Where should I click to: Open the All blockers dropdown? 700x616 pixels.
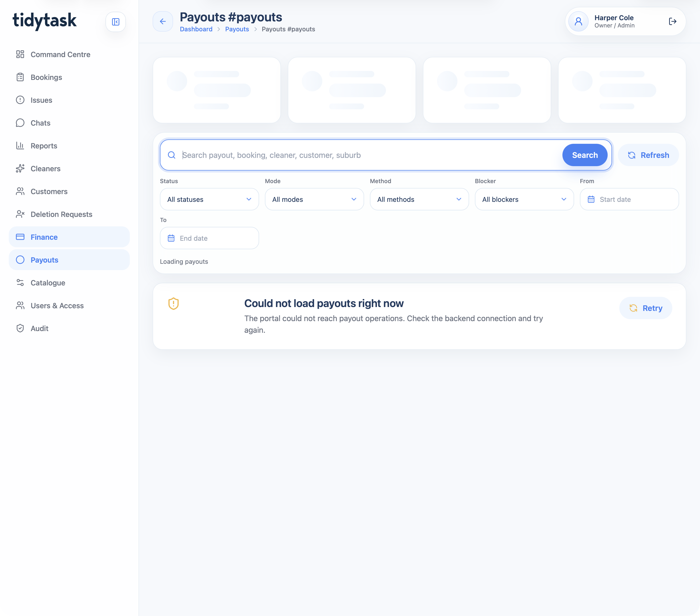pyautogui.click(x=524, y=199)
